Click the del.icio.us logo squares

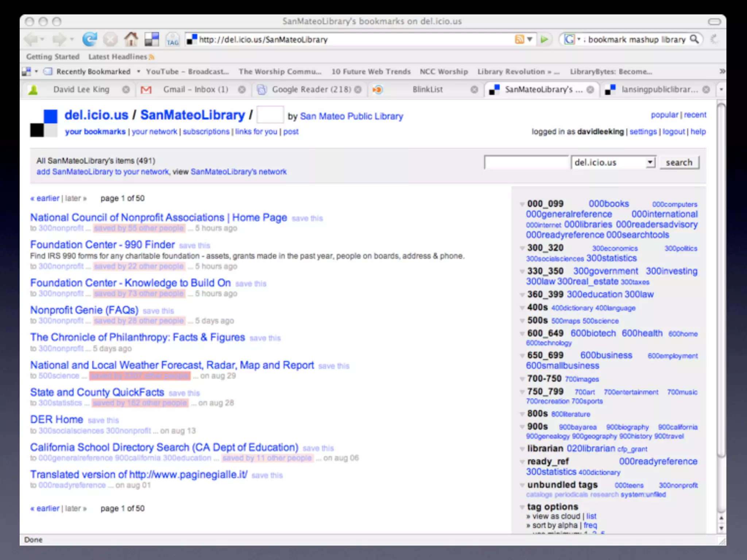(x=44, y=123)
